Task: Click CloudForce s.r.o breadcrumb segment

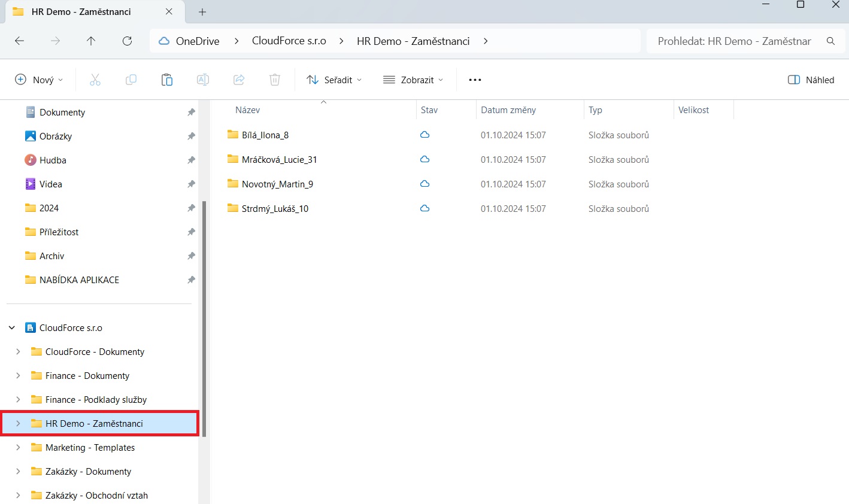Action: 289,41
